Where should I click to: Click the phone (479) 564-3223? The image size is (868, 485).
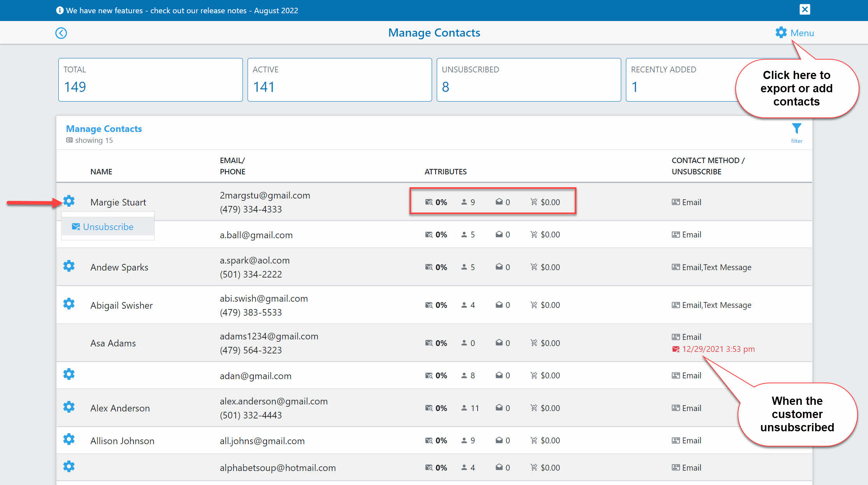coord(251,350)
